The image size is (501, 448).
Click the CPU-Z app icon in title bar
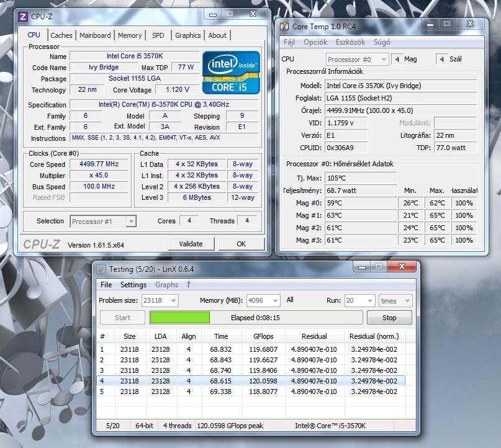23,17
